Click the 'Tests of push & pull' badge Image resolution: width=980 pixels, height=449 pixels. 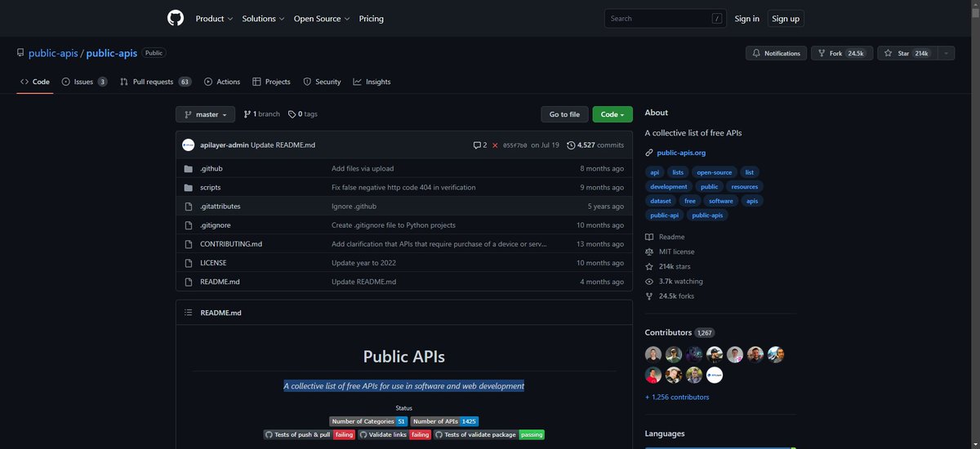[309, 434]
